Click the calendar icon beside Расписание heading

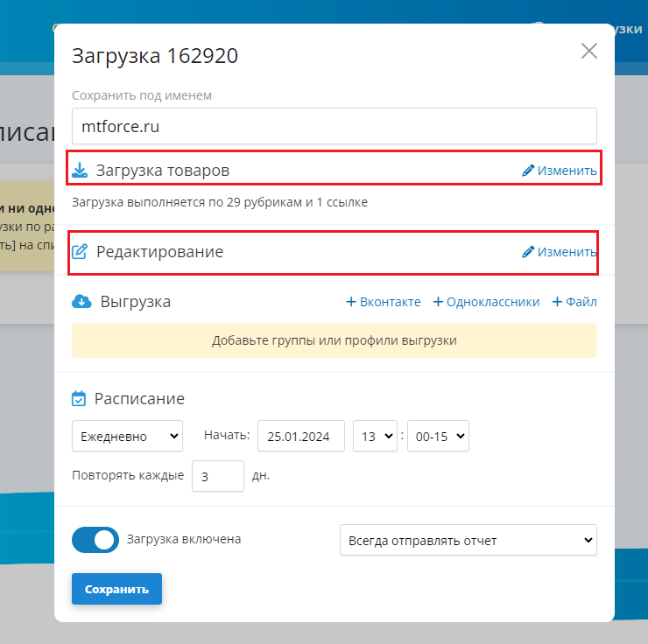coord(79,399)
